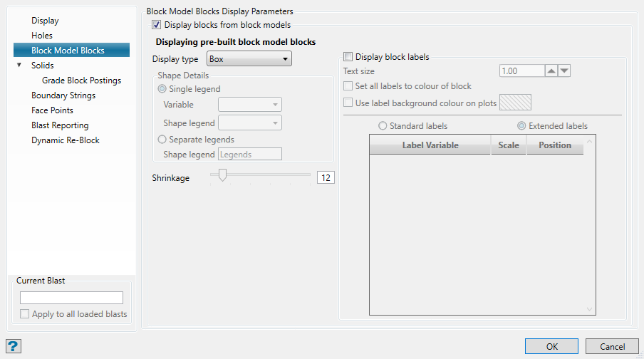Go to Blast Reporting settings
644x359 pixels.
pos(60,125)
